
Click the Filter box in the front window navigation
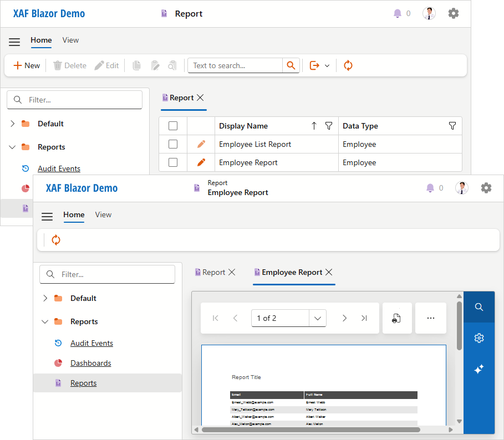tap(108, 274)
